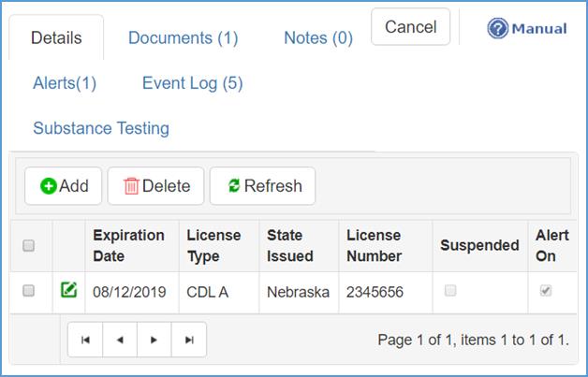Go to previous page arrow
The image size is (588, 377).
[x=120, y=341]
